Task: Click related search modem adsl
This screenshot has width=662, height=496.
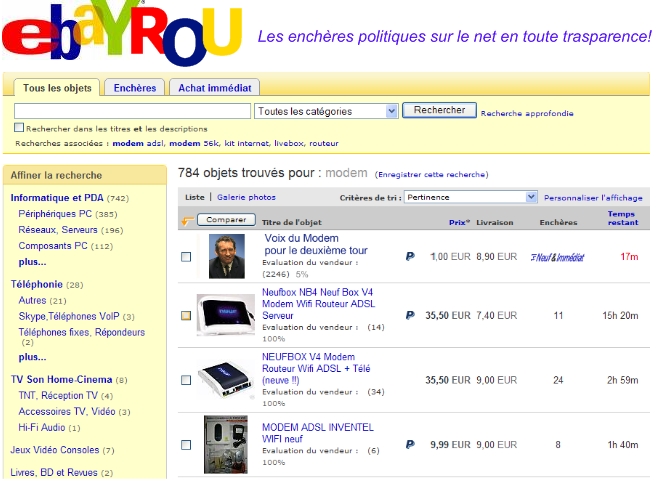Action: tap(138, 144)
